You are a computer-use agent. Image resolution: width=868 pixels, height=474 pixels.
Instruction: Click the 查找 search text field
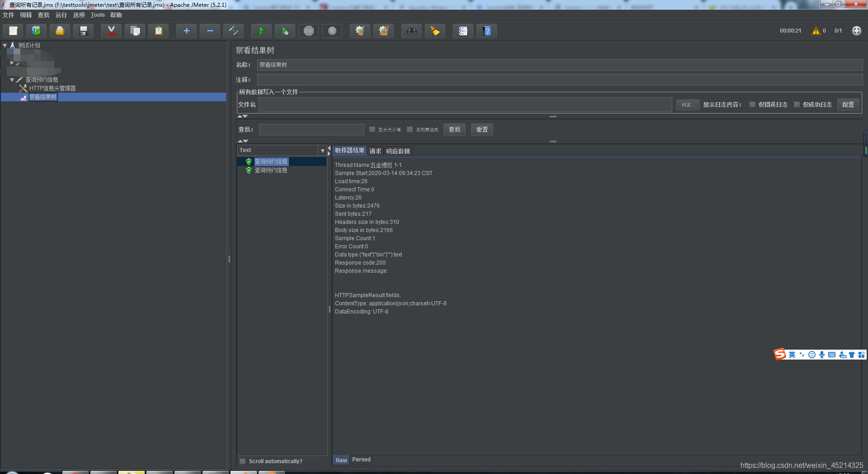tap(311, 129)
